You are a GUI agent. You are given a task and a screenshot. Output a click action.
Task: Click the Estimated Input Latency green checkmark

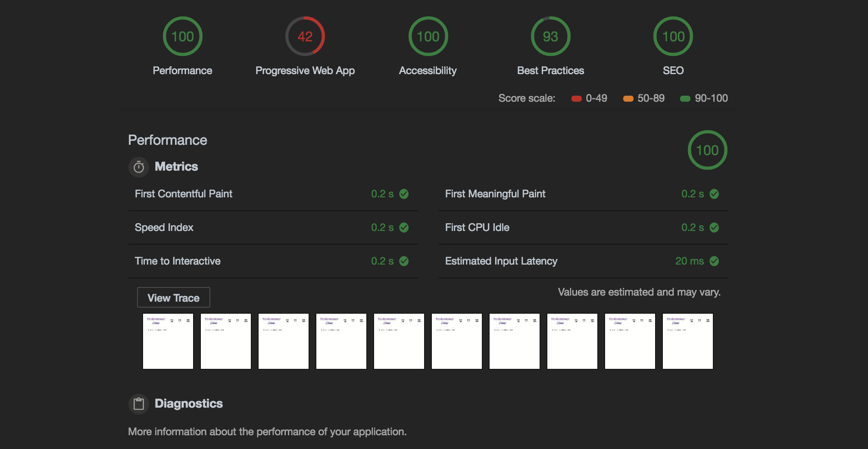pyautogui.click(x=714, y=261)
